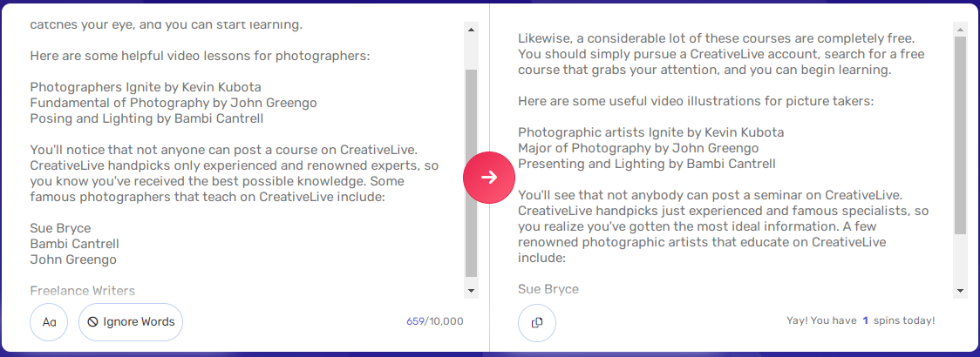This screenshot has height=357, width=980.
Task: Place cursor on 'Freelance Writers' in input
Action: (x=83, y=291)
